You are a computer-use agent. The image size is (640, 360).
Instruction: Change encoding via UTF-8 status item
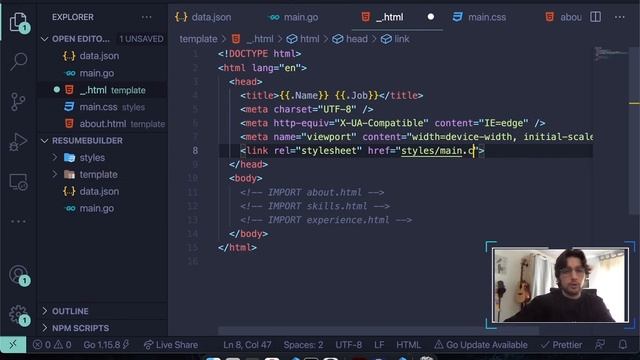(x=348, y=345)
